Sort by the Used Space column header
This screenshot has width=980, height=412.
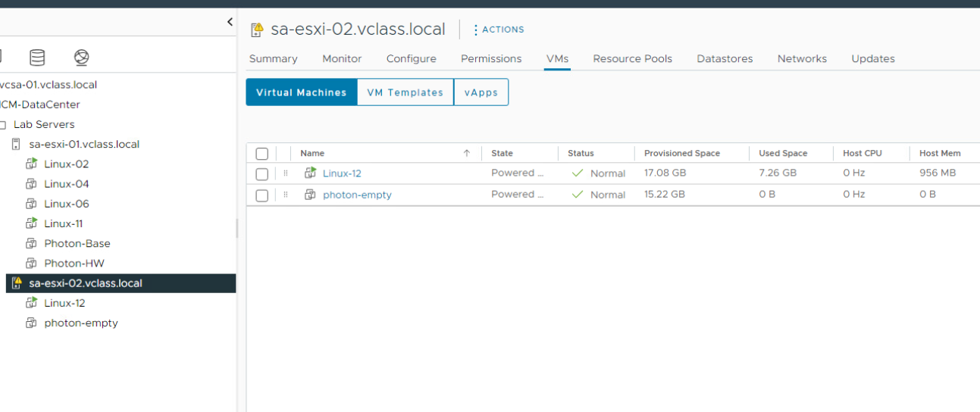(783, 153)
